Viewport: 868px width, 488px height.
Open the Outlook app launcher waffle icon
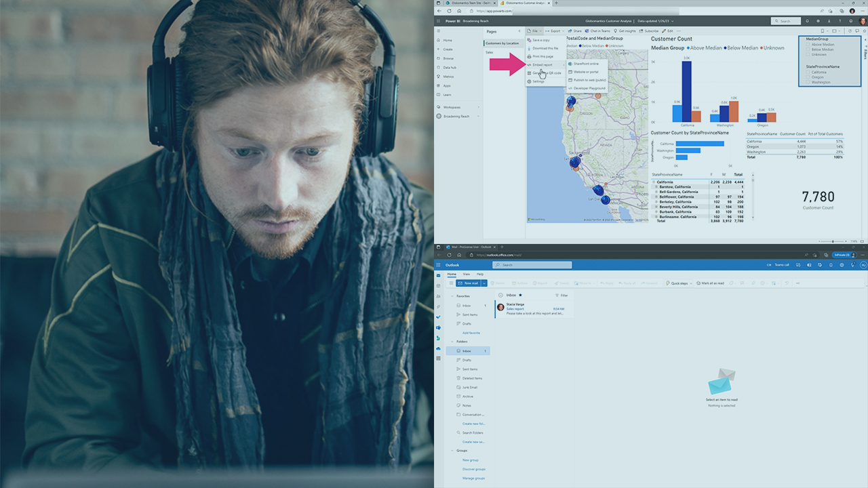click(x=439, y=265)
